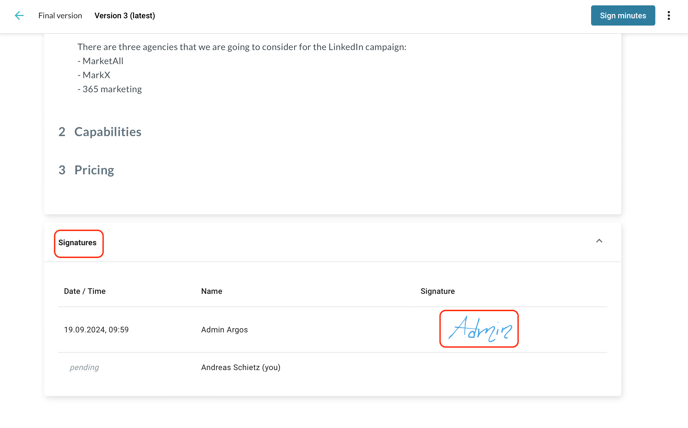Click the Date / Time column header
Screen dimensions: 688x428
[85, 291]
